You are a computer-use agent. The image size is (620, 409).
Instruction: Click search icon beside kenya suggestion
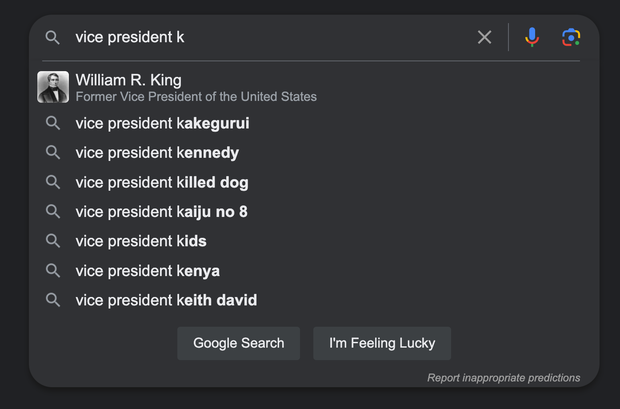pos(53,270)
